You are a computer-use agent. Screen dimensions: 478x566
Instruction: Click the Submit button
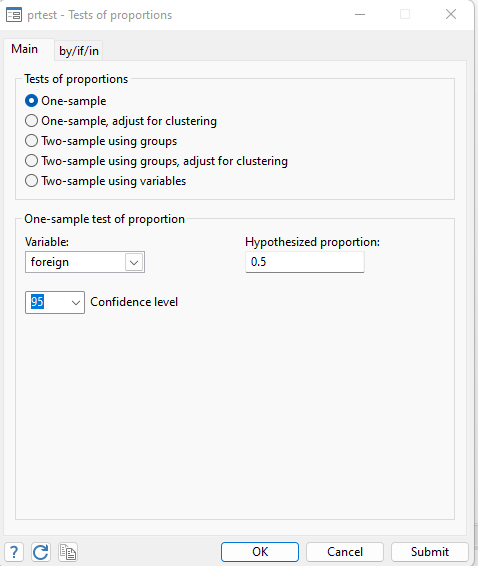click(430, 552)
